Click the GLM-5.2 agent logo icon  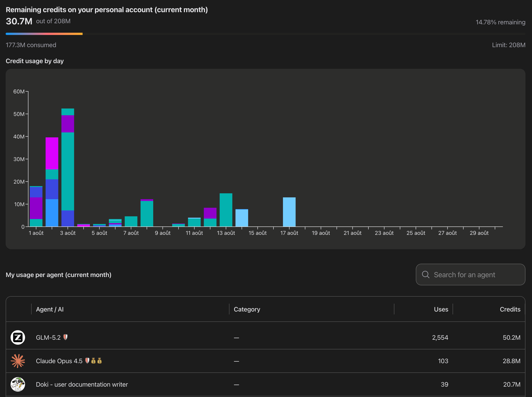click(x=18, y=337)
